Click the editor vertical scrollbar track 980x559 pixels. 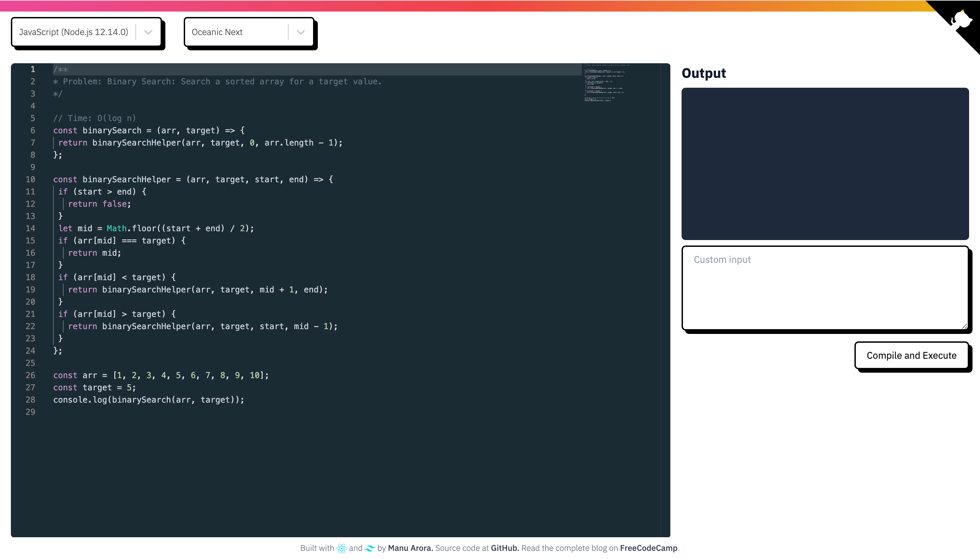[665, 300]
